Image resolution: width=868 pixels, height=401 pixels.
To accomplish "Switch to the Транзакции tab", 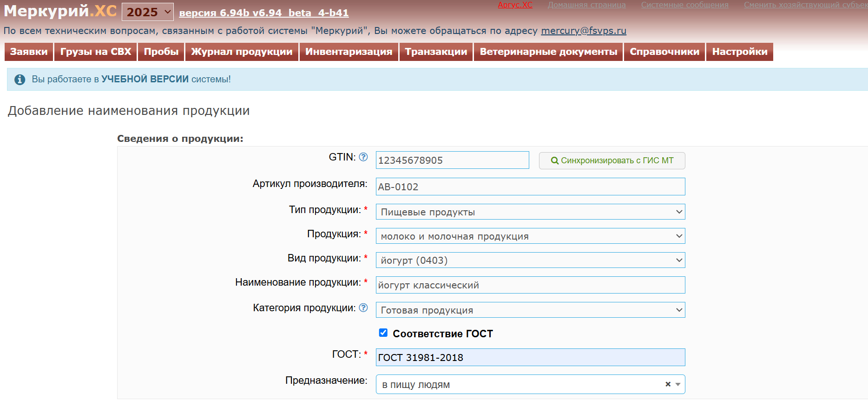I will point(436,52).
